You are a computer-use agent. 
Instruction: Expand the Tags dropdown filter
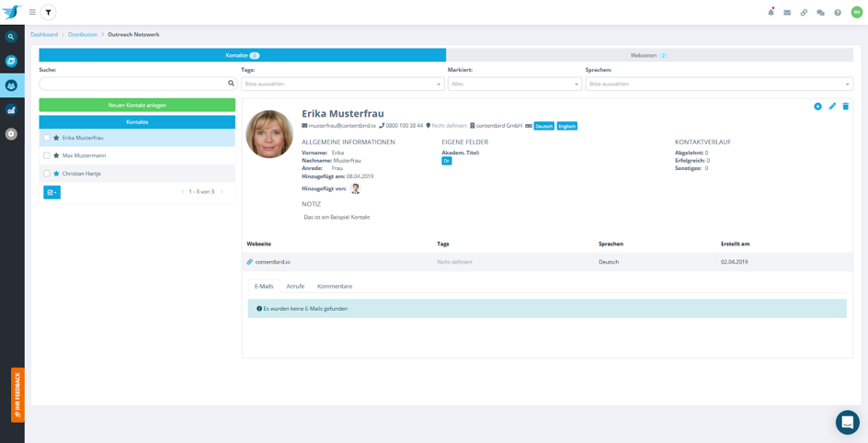(x=342, y=84)
